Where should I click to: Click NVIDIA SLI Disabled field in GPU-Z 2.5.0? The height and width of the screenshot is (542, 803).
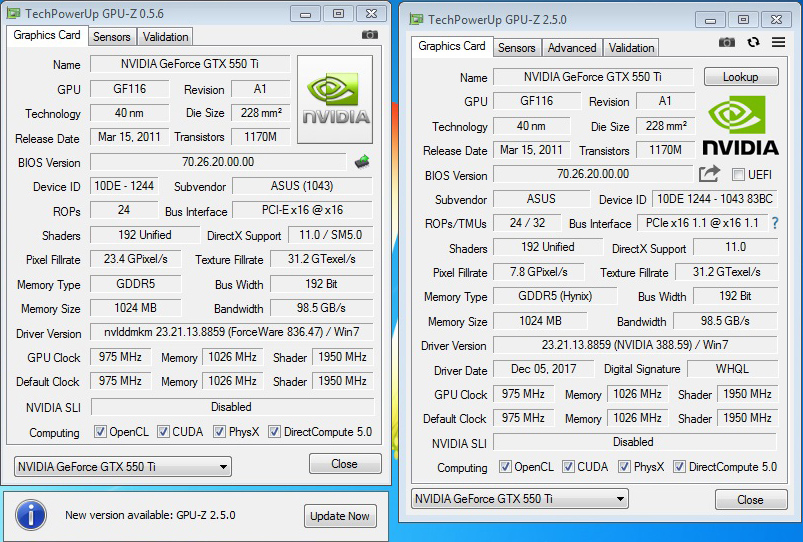pyautogui.click(x=635, y=442)
